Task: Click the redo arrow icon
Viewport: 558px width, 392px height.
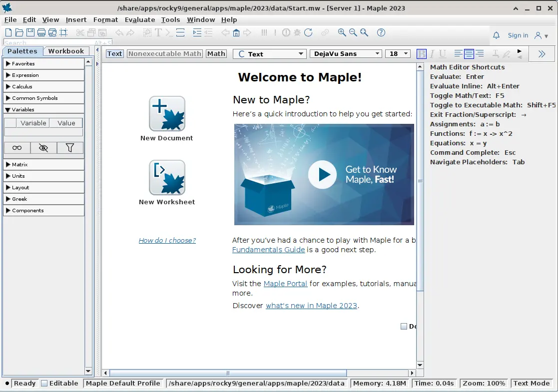Action: pyautogui.click(x=130, y=33)
